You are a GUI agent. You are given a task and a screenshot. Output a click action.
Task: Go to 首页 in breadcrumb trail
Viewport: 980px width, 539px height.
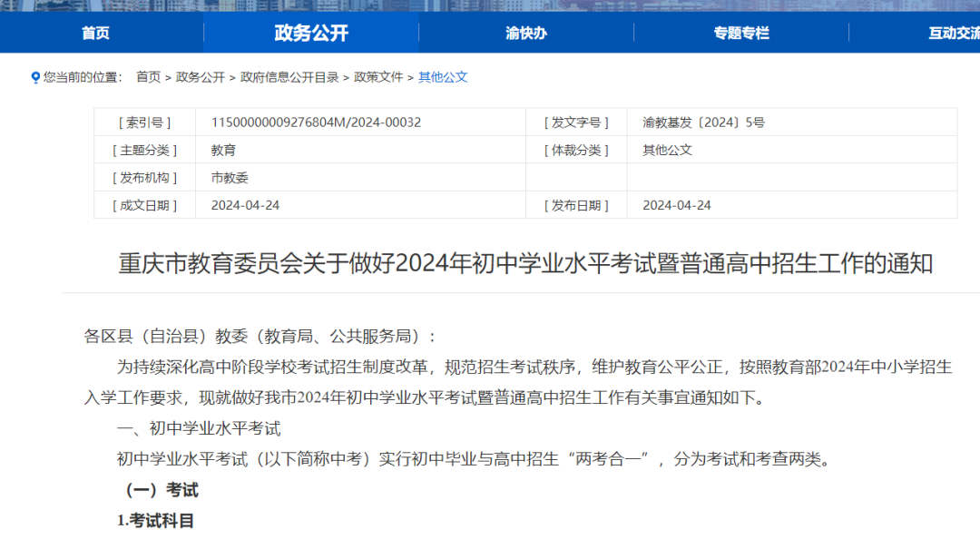148,77
